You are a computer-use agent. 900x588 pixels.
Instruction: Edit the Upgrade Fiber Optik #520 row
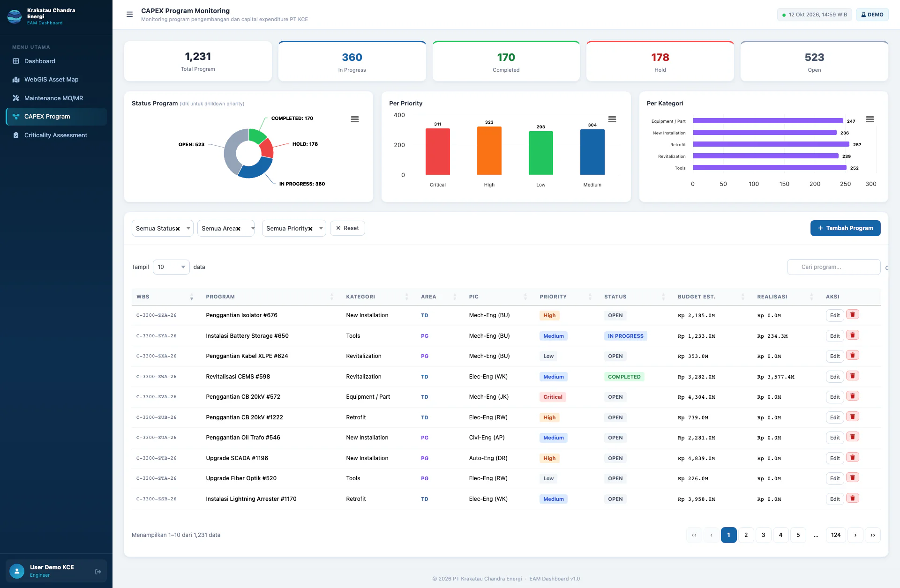[x=835, y=478]
